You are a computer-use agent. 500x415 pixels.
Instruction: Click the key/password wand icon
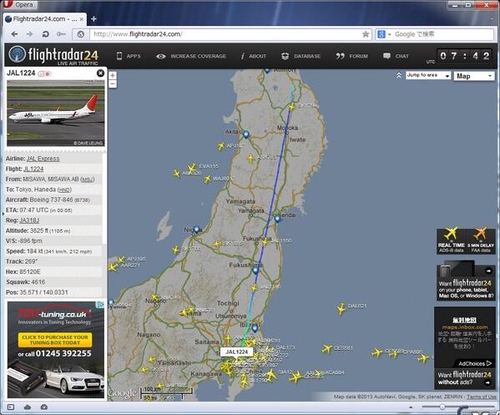pyautogui.click(x=61, y=34)
